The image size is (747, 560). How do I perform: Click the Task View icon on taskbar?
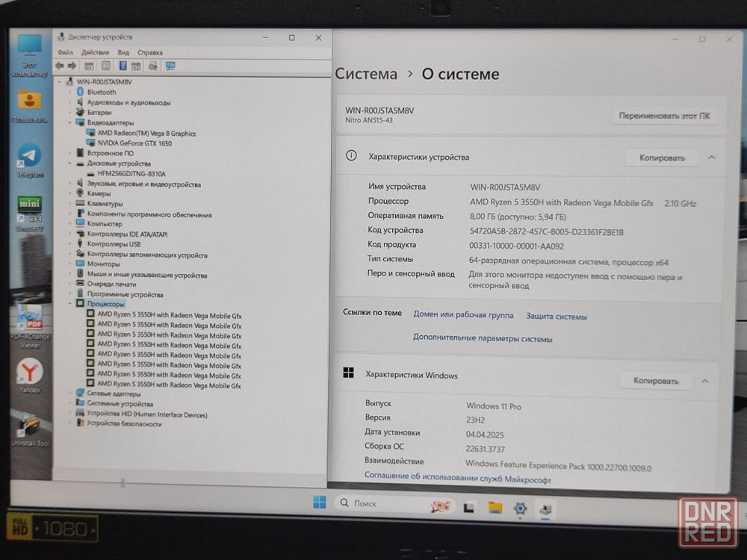click(469, 508)
